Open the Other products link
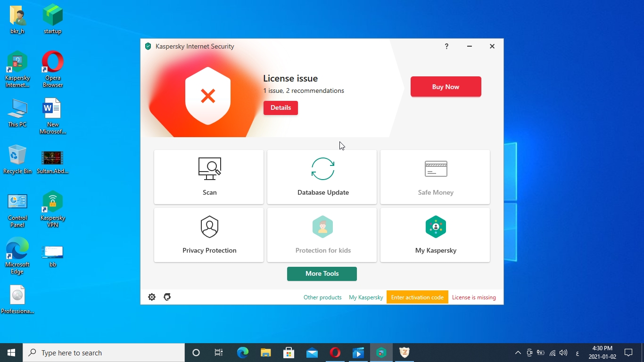The image size is (644, 362). coord(322,297)
